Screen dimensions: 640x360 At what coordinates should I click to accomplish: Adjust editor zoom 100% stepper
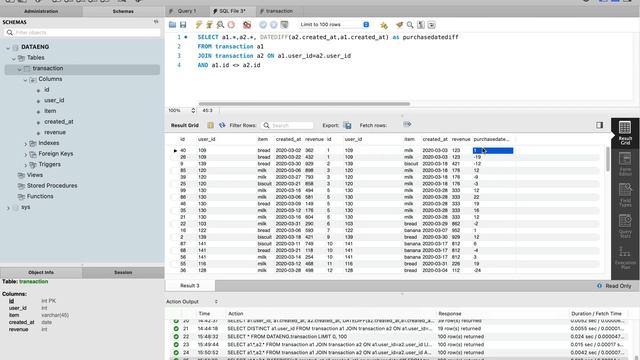pos(193,110)
